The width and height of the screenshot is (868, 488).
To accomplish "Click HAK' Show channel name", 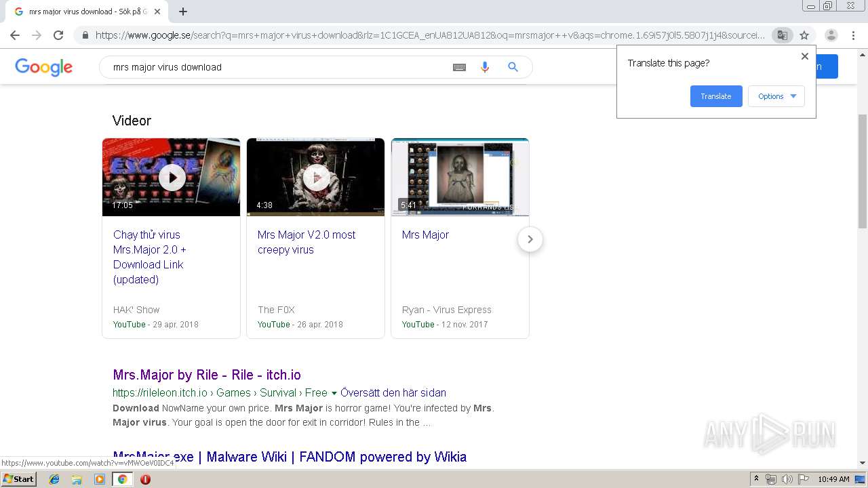I will tap(136, 310).
